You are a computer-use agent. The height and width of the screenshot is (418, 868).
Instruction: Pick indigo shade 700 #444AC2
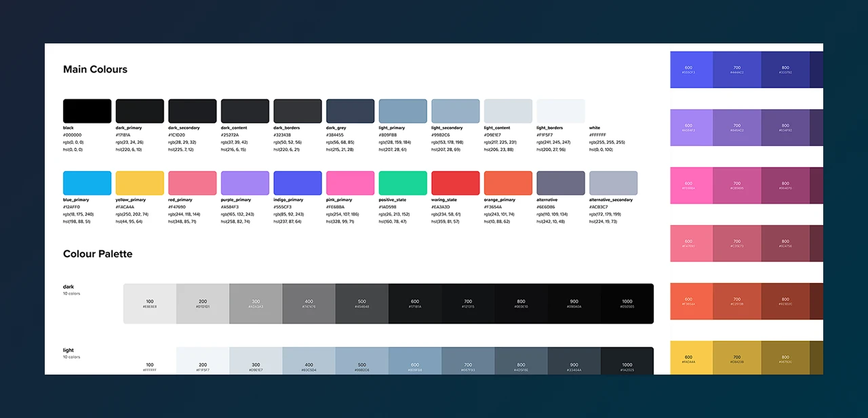[x=737, y=69]
